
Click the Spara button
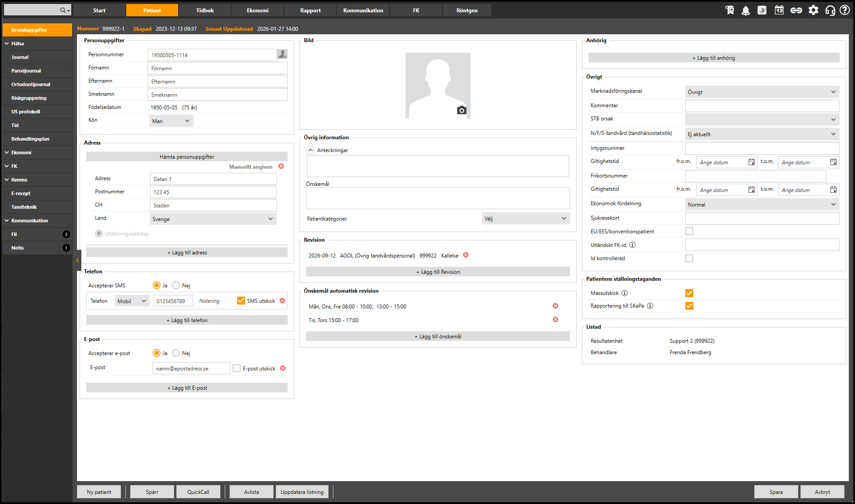[x=776, y=492]
